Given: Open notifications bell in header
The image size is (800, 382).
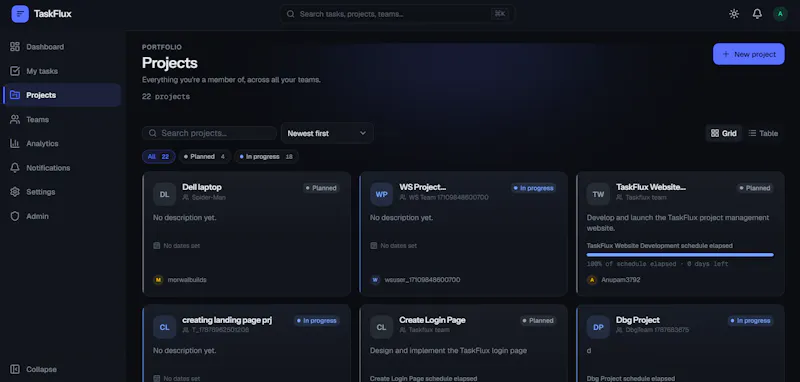Looking at the screenshot, I should 757,14.
